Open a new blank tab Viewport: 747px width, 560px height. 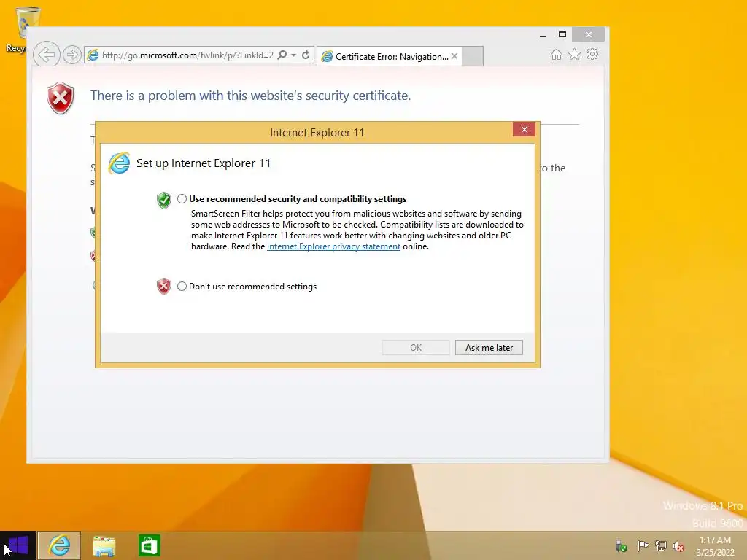coord(473,56)
